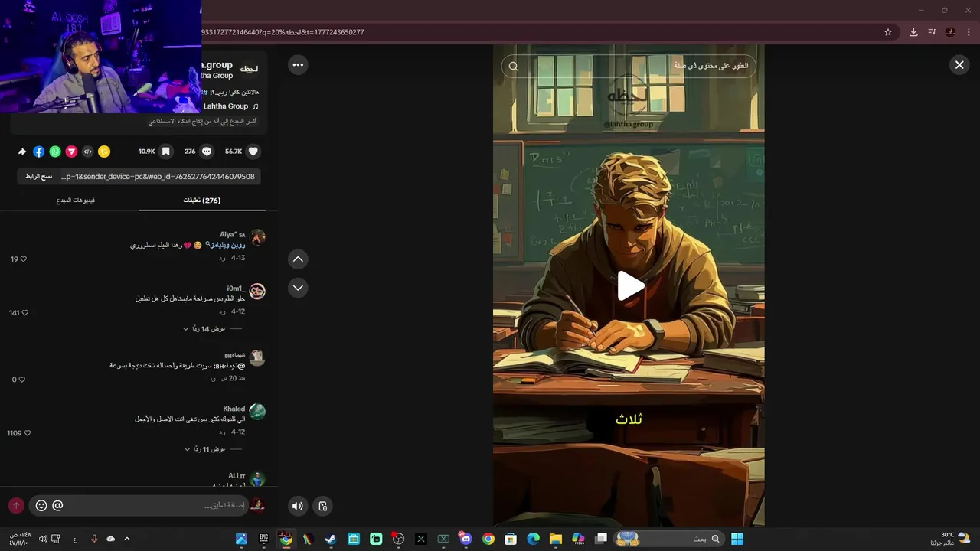Screen dimensions: 980x551
Task: Open i0m1_ commenter avatar
Action: (x=257, y=292)
